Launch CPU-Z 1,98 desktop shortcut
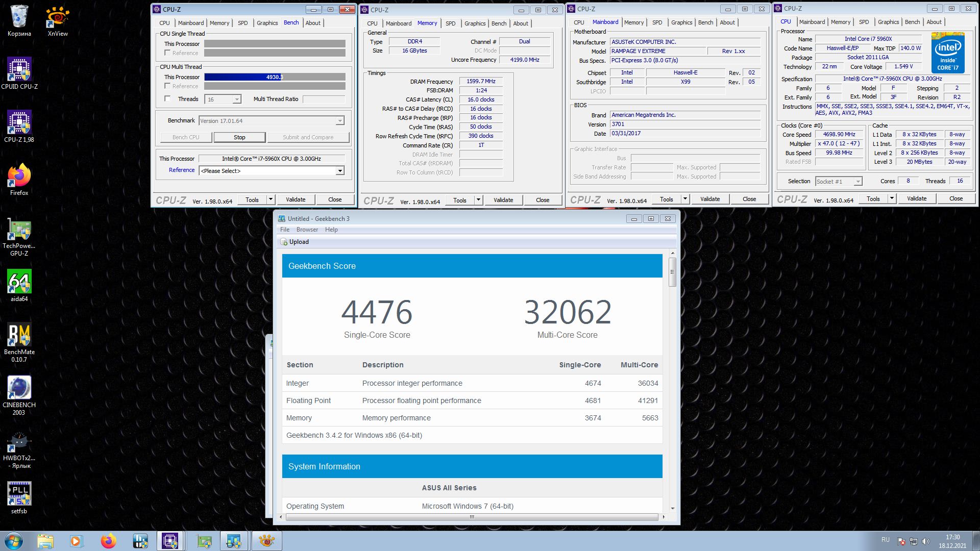Viewport: 980px width, 551px height. point(19,126)
